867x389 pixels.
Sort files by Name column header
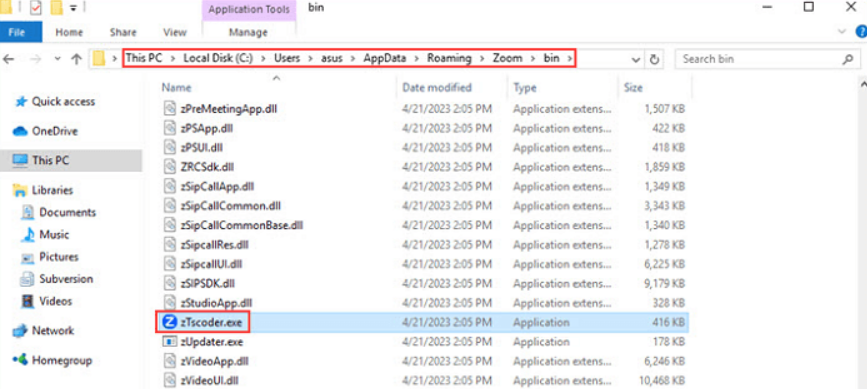(176, 87)
